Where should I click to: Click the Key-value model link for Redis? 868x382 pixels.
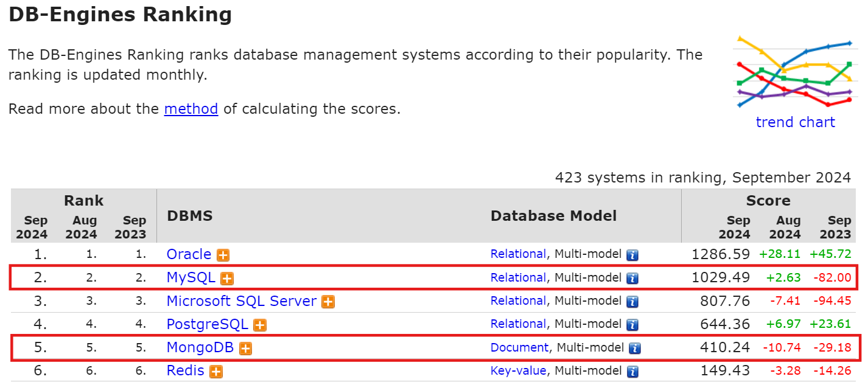pos(519,370)
